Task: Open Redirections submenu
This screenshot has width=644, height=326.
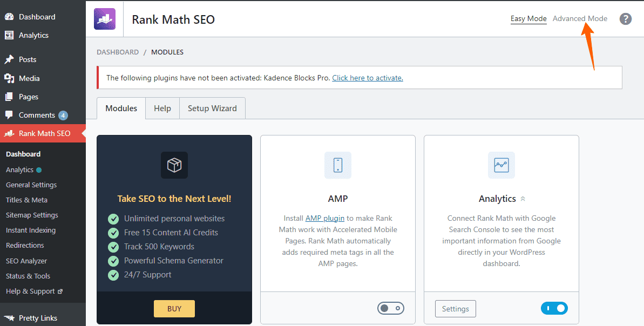Action: 25,245
